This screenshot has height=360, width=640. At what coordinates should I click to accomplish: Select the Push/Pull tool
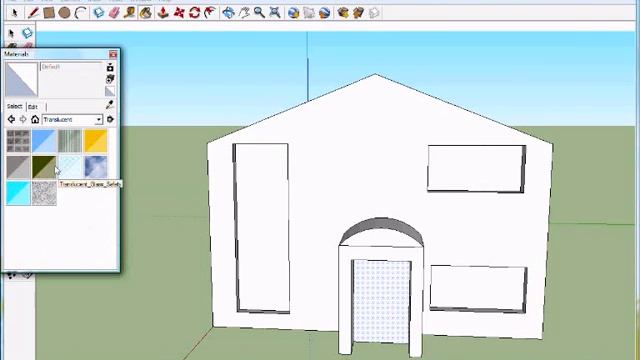click(163, 13)
